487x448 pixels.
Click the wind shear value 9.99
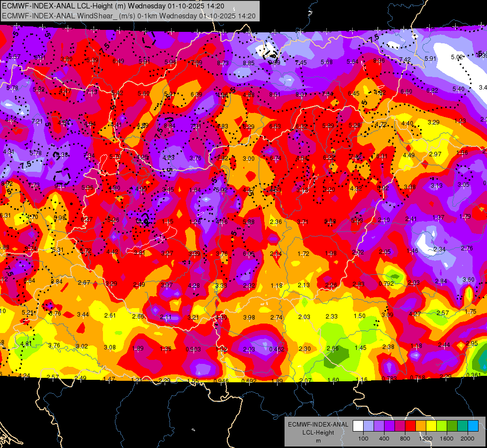coord(275,63)
